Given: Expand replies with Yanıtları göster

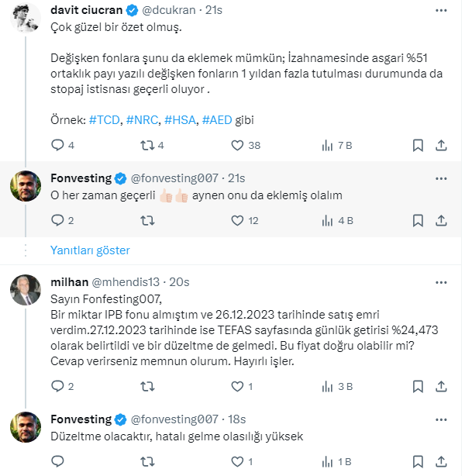Looking at the screenshot, I should point(90,250).
